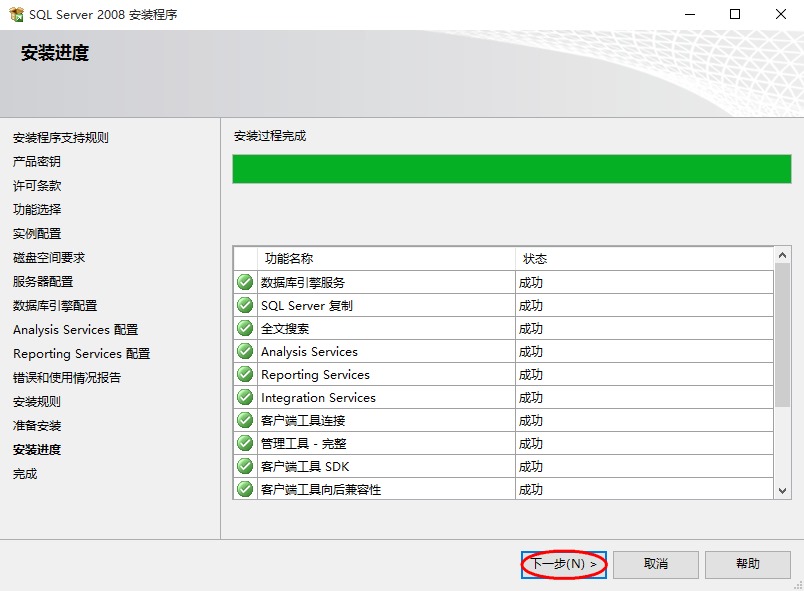
Task: Click green check icon for Reporting Services row
Action: click(x=245, y=374)
